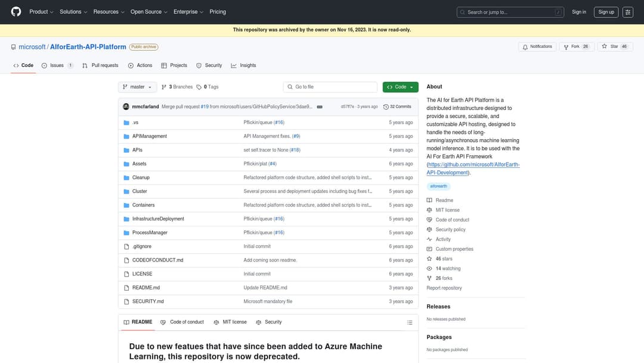
Task: Open the mmcfarland avatar image
Action: 126,106
